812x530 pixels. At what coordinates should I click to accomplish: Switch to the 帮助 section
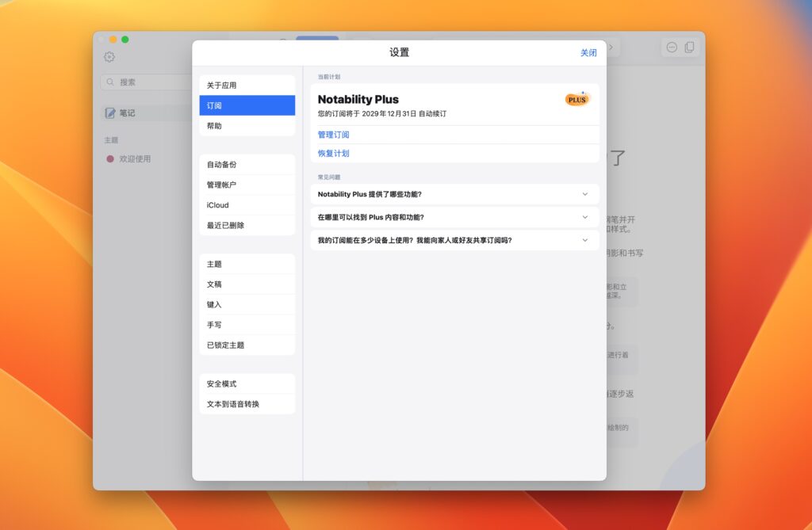pyautogui.click(x=247, y=124)
